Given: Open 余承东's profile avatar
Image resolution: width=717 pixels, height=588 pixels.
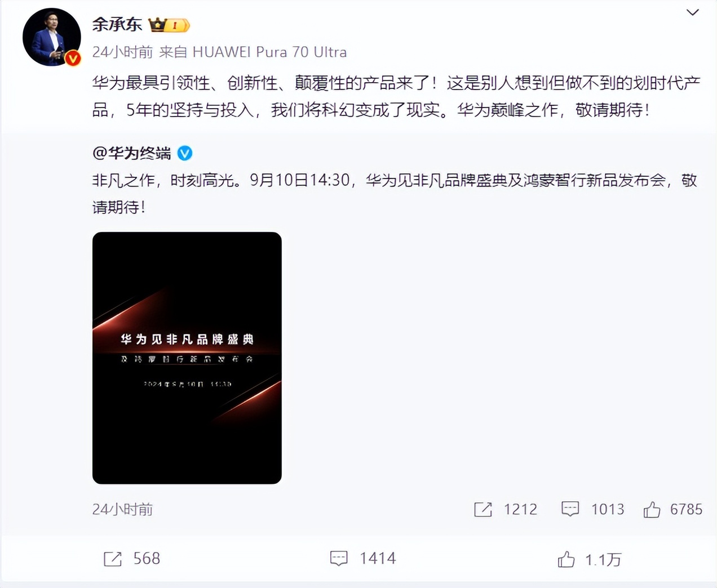Looking at the screenshot, I should [x=51, y=37].
